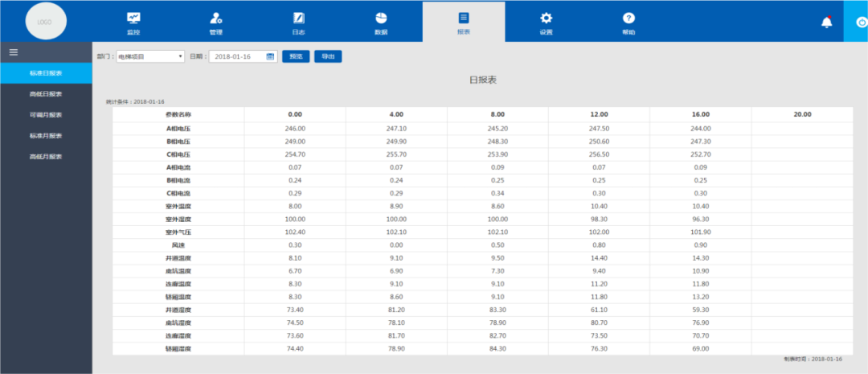868x374 pixels.
Task: Select the C相电压 row label
Action: pyautogui.click(x=178, y=154)
